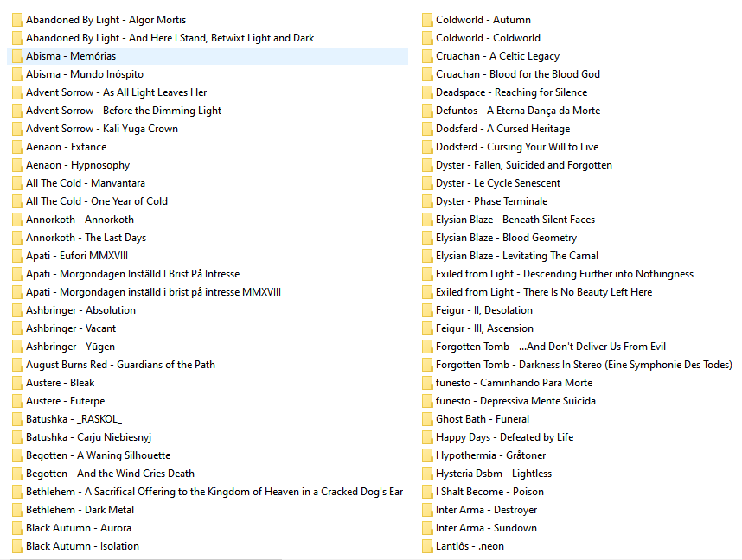Click folder icon next to Bethlehem - Dark Metal
Image resolution: width=742 pixels, height=560 pixels.
[17, 511]
